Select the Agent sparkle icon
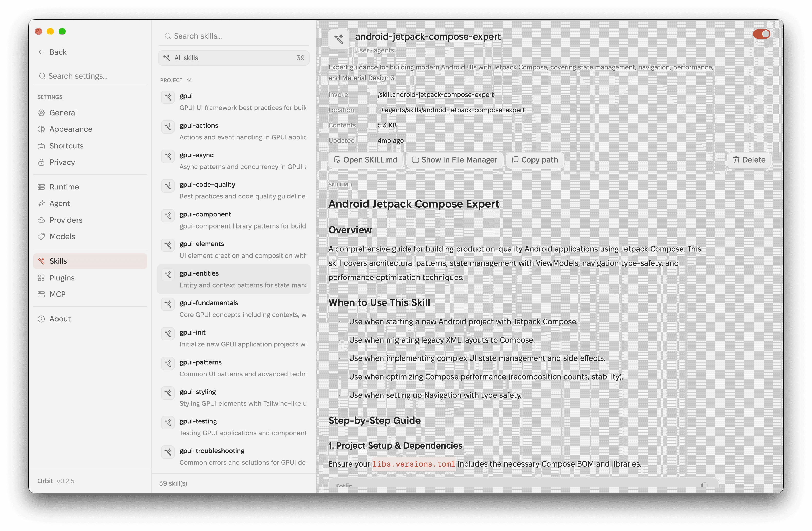This screenshot has width=812, height=531. 41,203
